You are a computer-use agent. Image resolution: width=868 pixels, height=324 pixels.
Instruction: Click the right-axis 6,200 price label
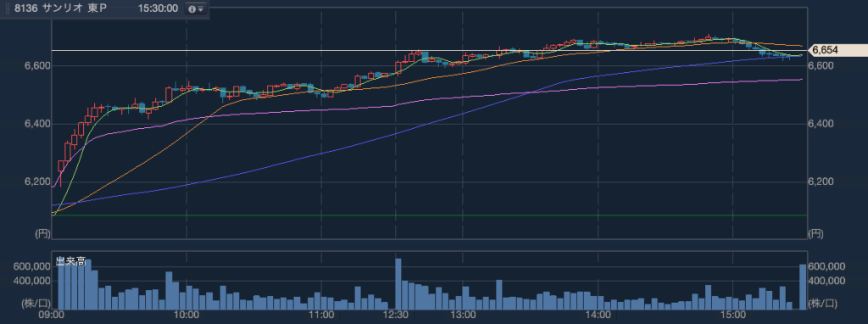click(x=821, y=182)
